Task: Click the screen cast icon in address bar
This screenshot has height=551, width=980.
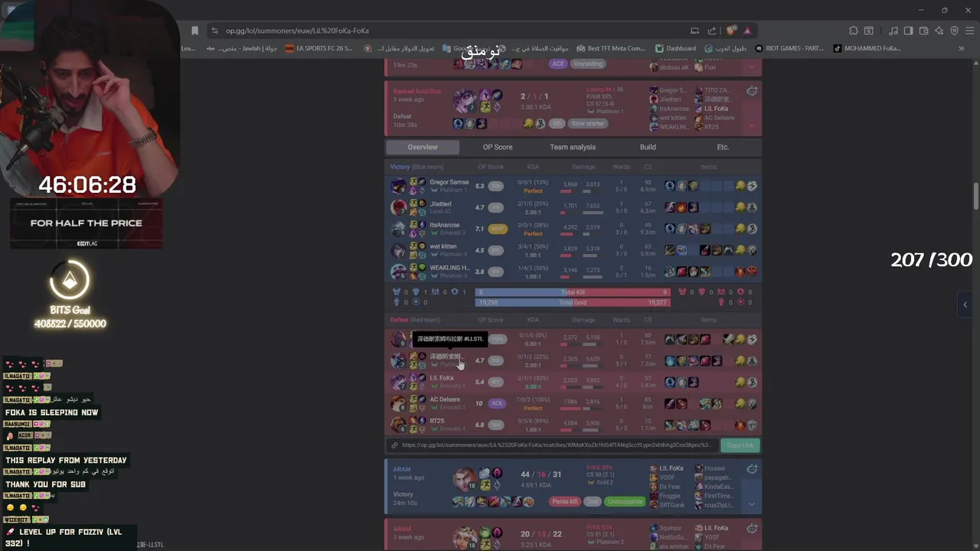Action: click(x=694, y=31)
